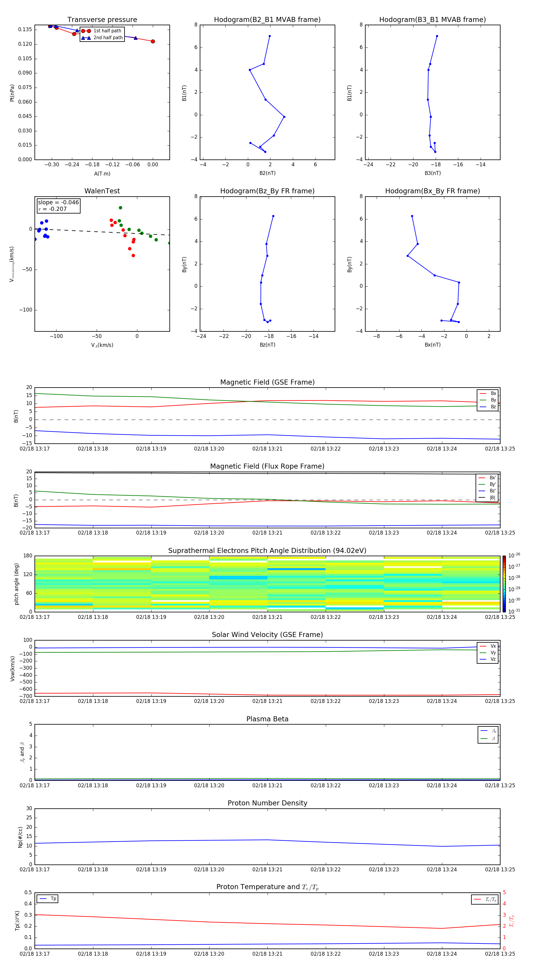535x980 pixels.
Task: Click the red circle at A=0.00 in Transverse pressure
Action: click(x=153, y=42)
